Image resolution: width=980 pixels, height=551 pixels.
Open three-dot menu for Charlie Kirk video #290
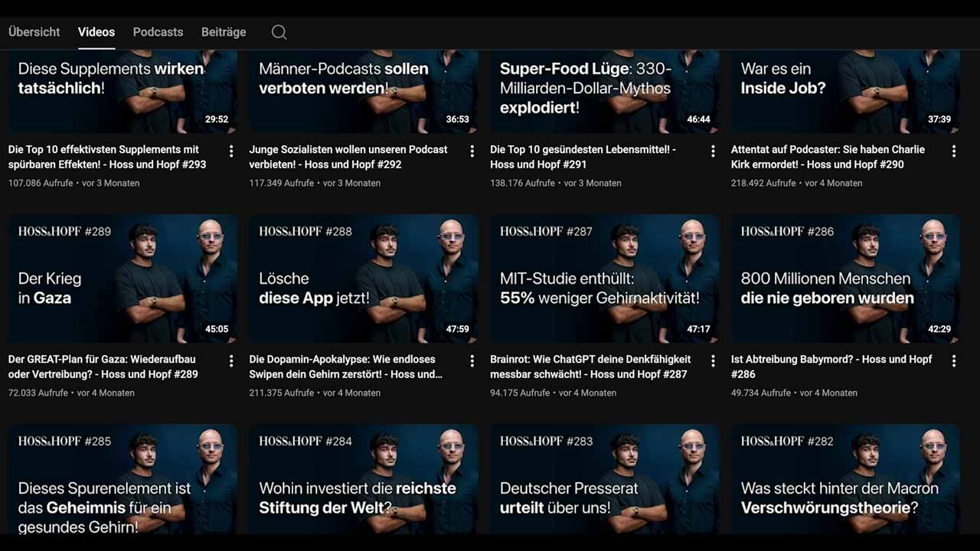(954, 152)
